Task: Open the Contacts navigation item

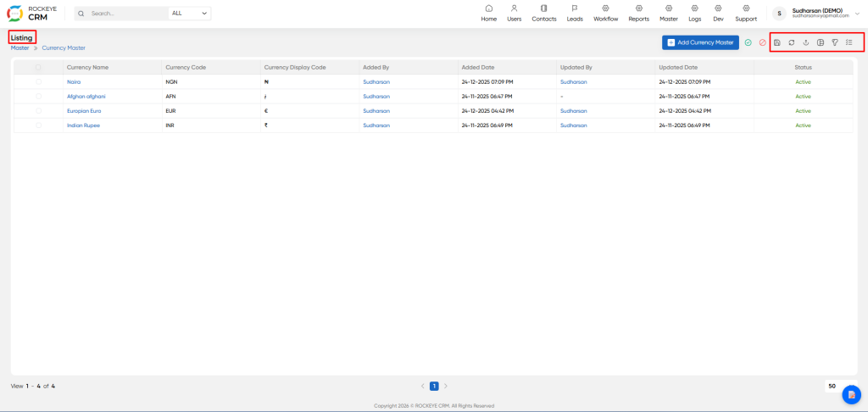Action: (543, 14)
